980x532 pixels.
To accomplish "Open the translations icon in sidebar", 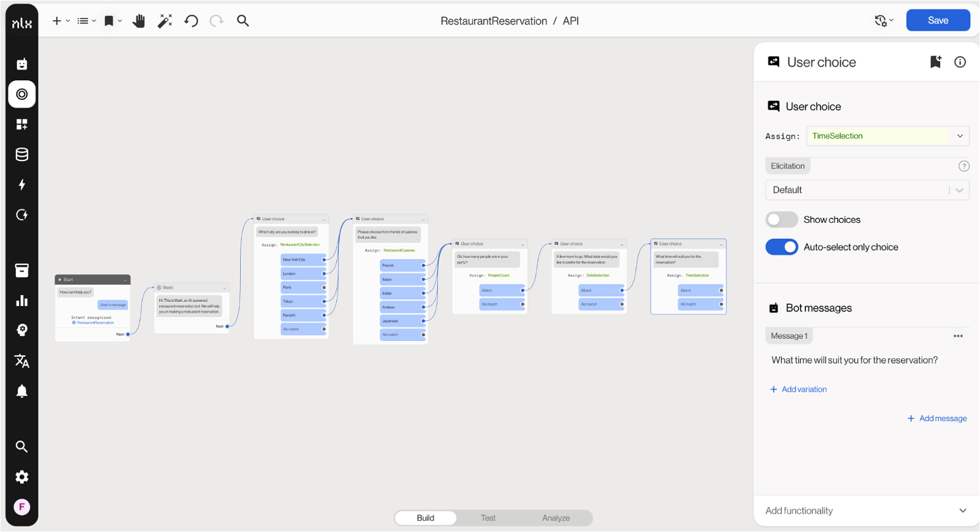I will pyautogui.click(x=22, y=361).
